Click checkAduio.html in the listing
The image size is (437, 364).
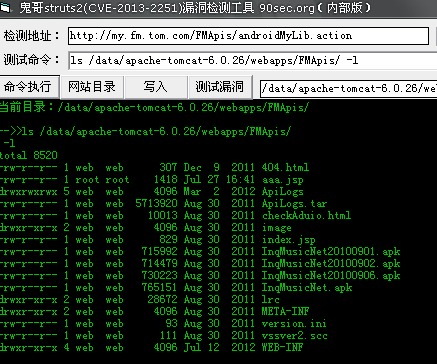click(x=306, y=215)
